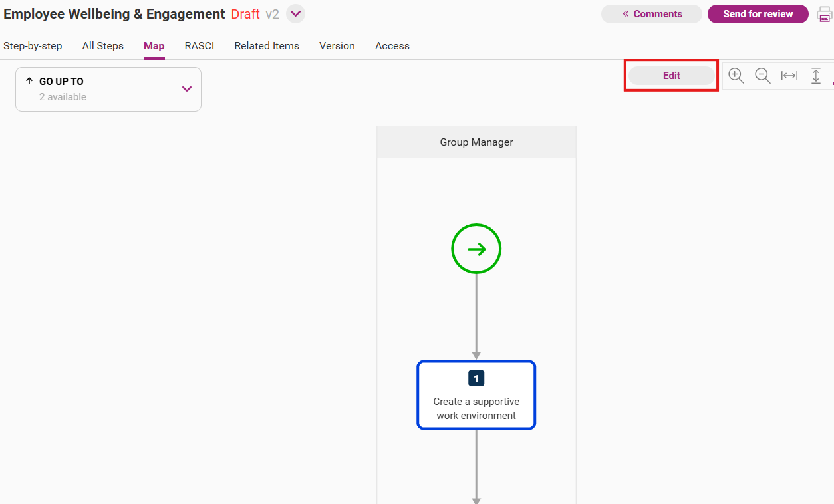The height and width of the screenshot is (504, 834).
Task: Open the Version tab
Action: [x=337, y=46]
